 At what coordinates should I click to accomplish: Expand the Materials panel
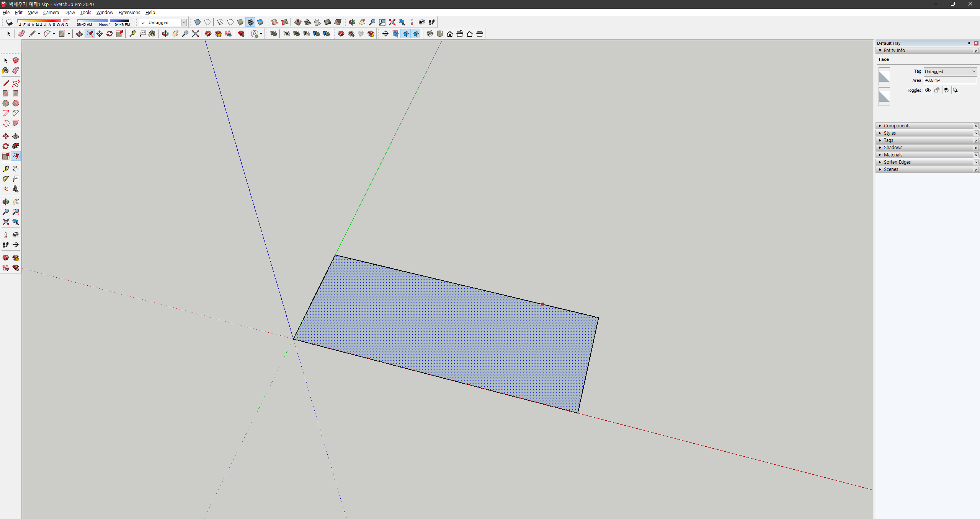[893, 155]
